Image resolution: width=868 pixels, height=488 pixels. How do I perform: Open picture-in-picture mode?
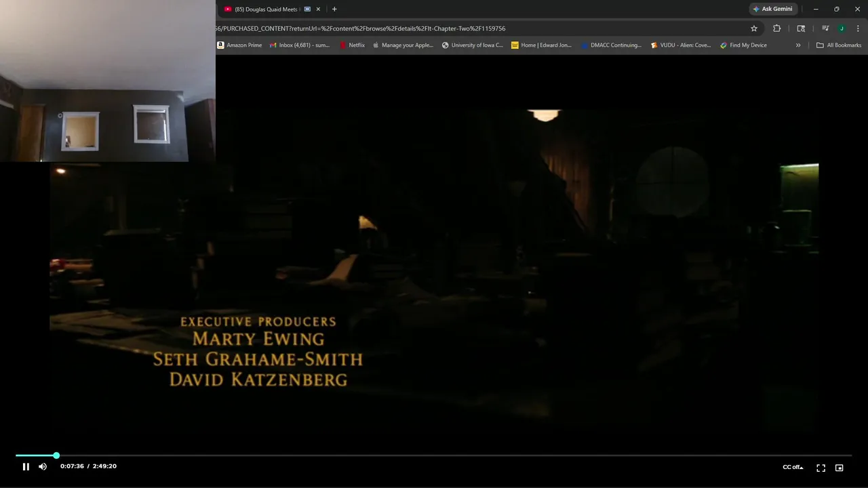(x=840, y=468)
